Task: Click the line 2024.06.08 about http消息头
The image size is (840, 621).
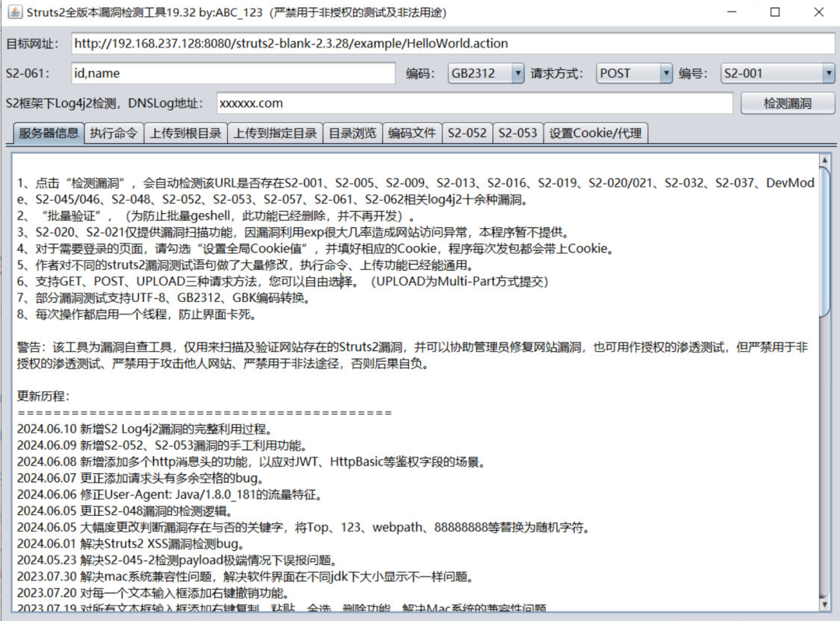Action: coord(250,462)
